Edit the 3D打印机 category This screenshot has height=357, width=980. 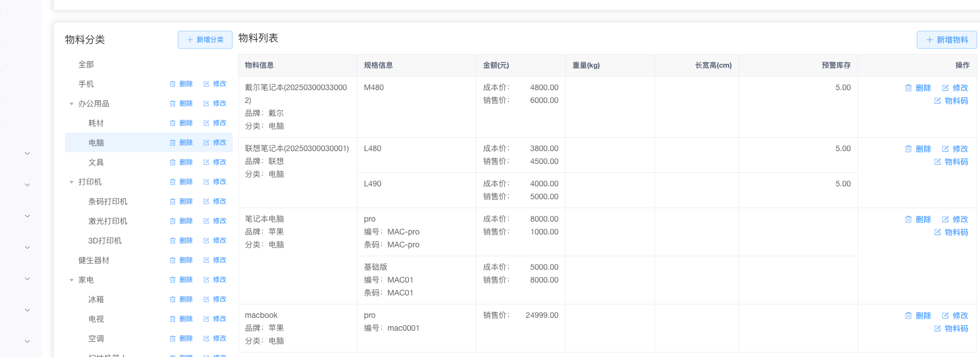[215, 241]
